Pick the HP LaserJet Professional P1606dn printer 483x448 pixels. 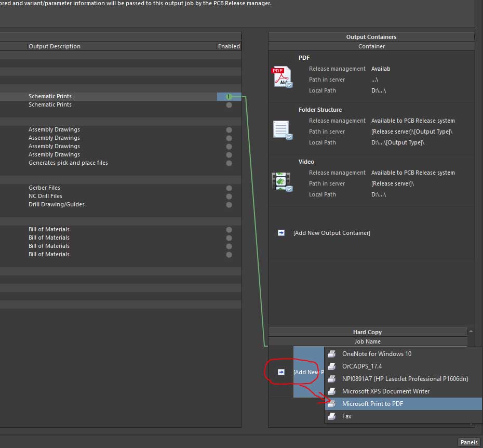405,379
